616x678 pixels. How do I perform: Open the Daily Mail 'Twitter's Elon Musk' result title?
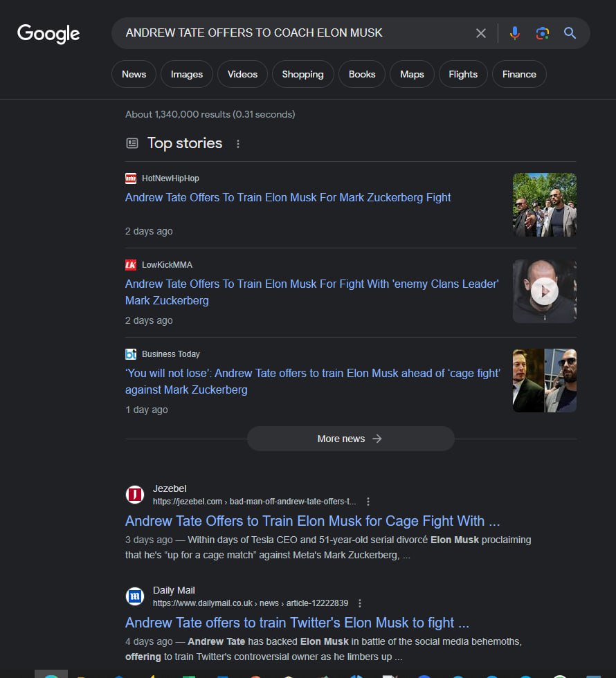point(297,623)
